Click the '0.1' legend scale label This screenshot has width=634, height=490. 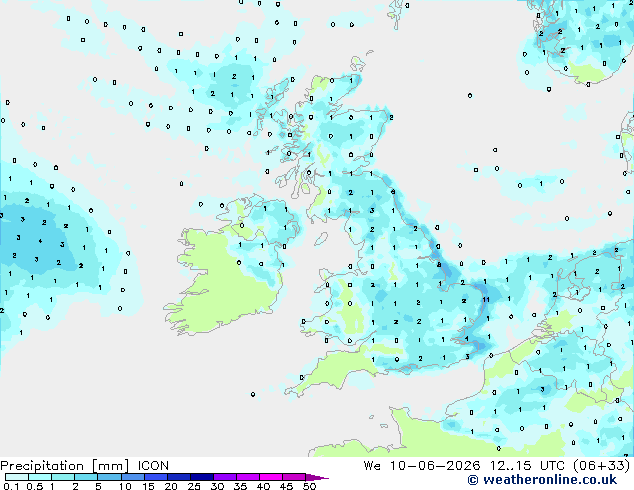click(11, 486)
